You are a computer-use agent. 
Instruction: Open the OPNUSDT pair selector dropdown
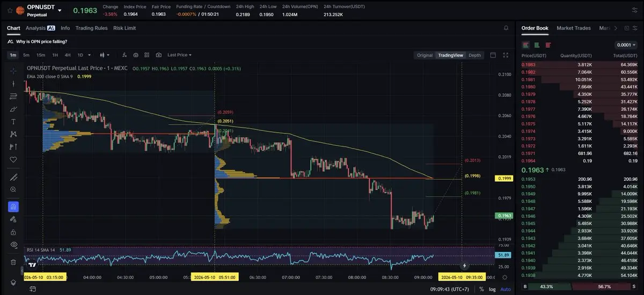click(x=60, y=11)
